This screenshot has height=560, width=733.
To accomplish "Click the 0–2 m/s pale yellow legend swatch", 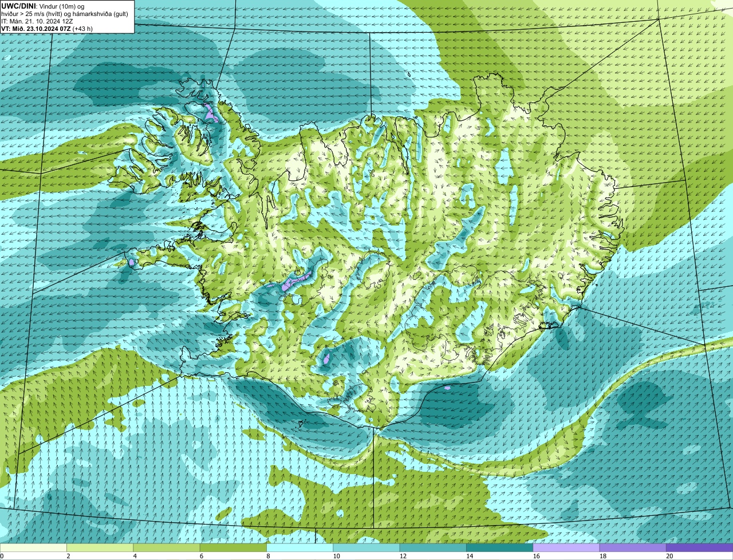I will [x=33, y=547].
